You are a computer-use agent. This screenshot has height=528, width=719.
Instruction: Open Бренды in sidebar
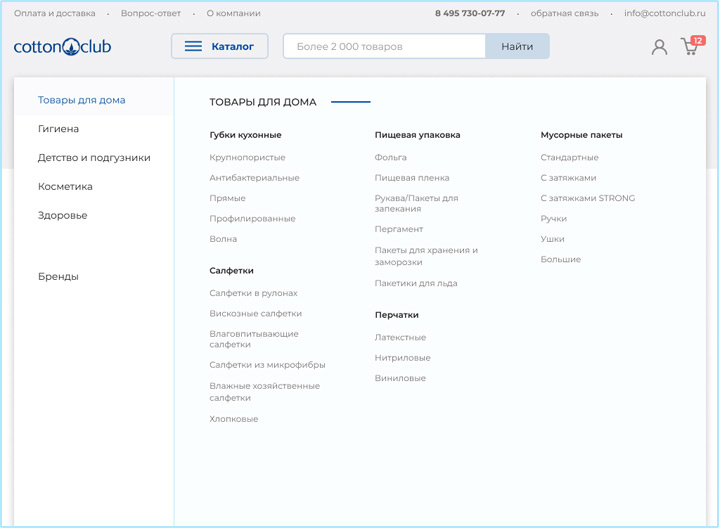[x=58, y=277]
